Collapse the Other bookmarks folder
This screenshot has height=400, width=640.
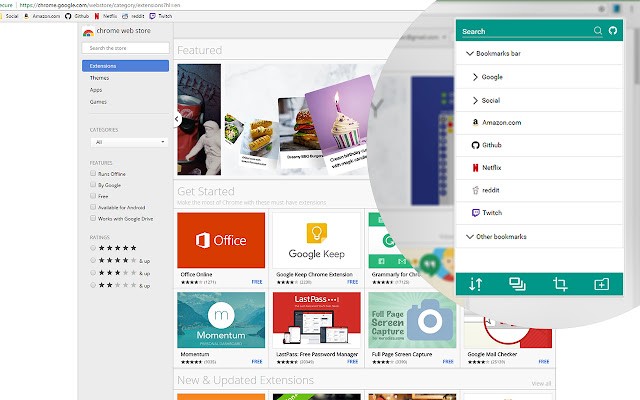471,237
